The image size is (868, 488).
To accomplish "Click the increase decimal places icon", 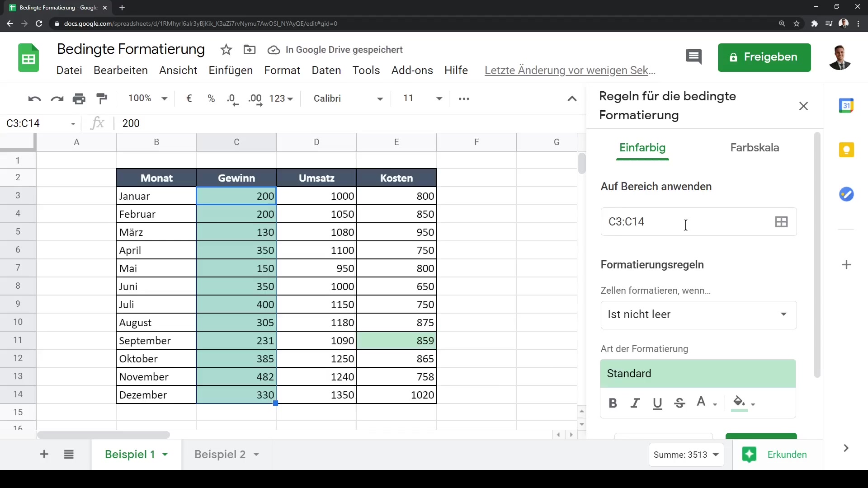I will (255, 99).
